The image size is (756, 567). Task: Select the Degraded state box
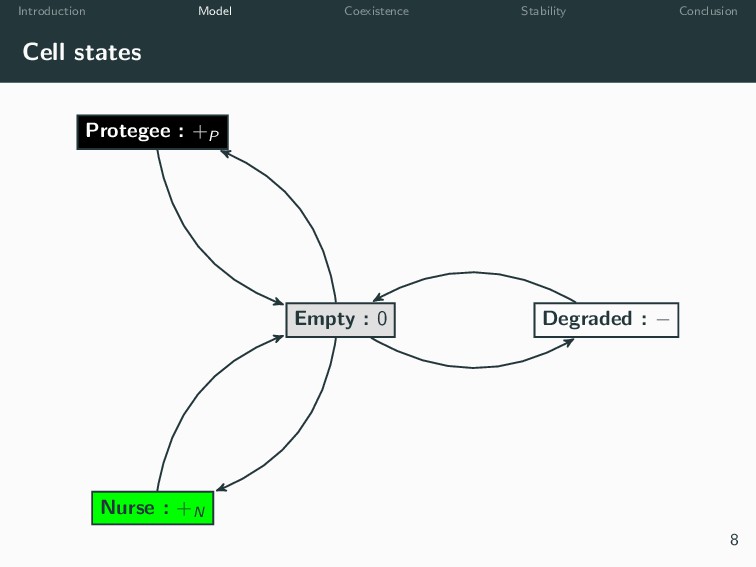pos(606,320)
